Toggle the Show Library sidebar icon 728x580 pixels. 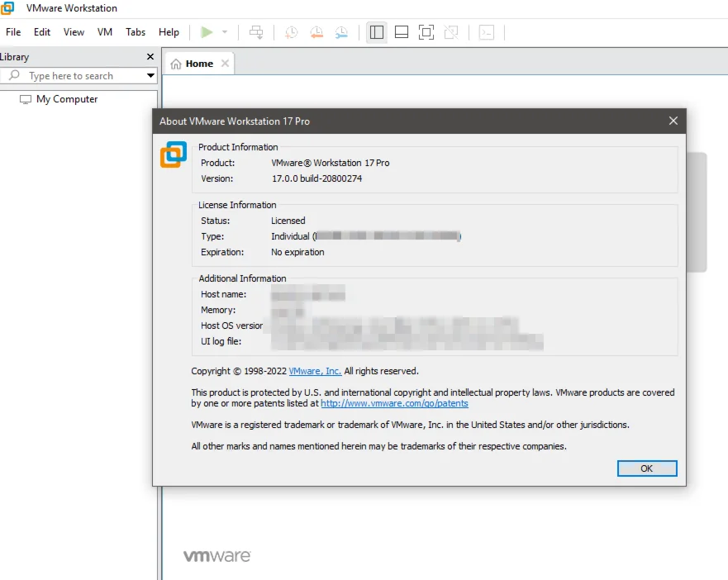(x=377, y=32)
